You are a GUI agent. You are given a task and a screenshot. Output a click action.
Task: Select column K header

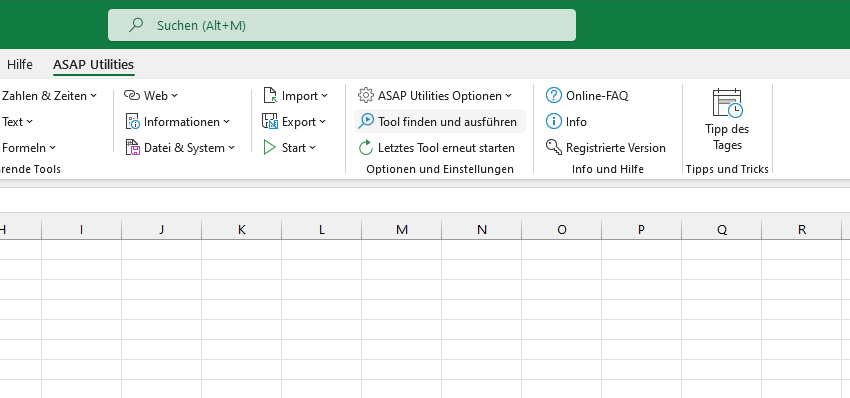point(242,230)
